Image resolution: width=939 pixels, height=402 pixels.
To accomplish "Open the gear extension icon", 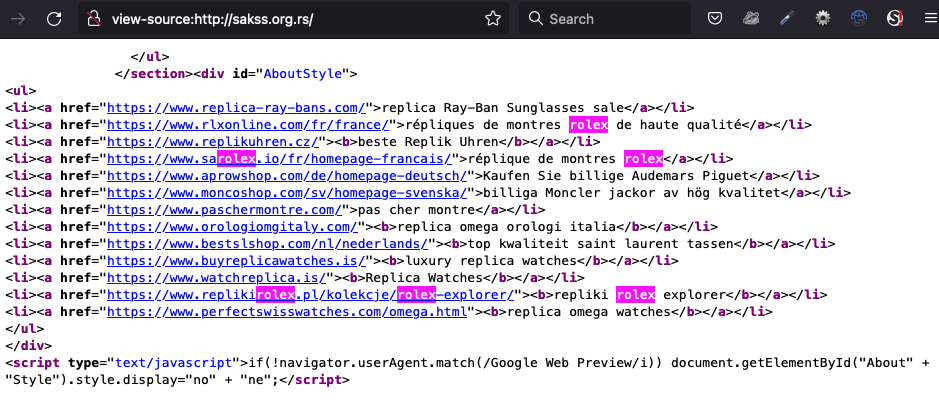I will pyautogui.click(x=823, y=19).
